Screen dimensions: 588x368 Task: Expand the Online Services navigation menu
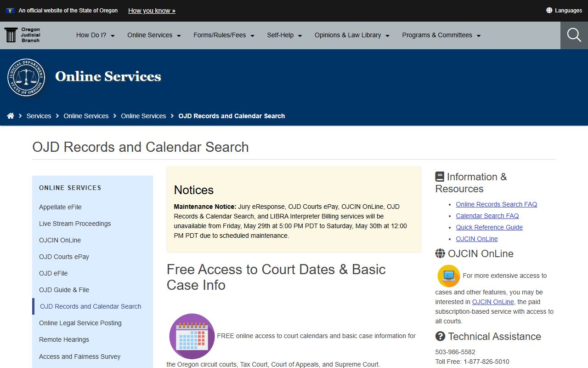click(154, 35)
